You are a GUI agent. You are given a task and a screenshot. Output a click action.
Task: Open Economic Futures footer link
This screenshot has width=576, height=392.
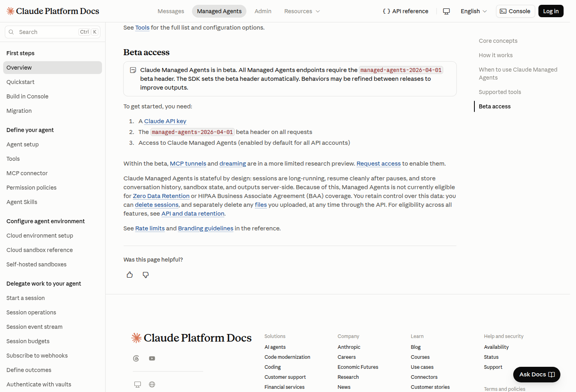point(358,367)
